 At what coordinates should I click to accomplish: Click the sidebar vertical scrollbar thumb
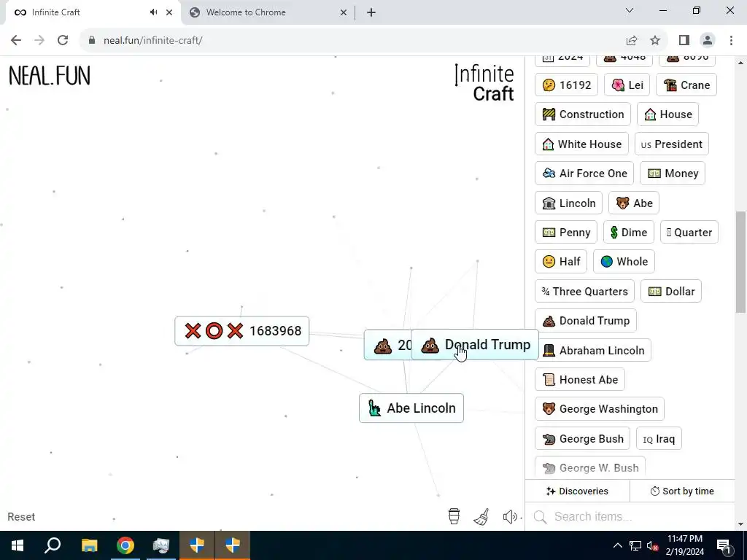(x=740, y=262)
